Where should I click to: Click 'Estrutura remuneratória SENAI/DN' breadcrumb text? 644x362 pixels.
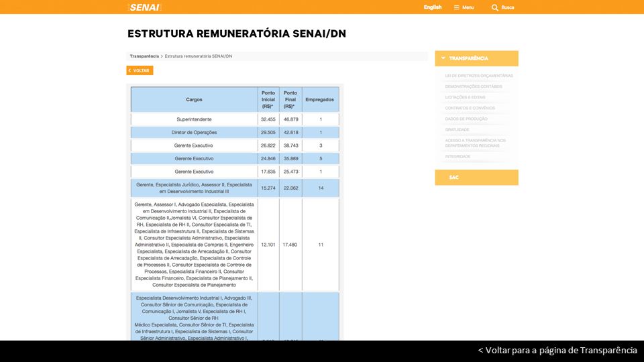(x=199, y=56)
